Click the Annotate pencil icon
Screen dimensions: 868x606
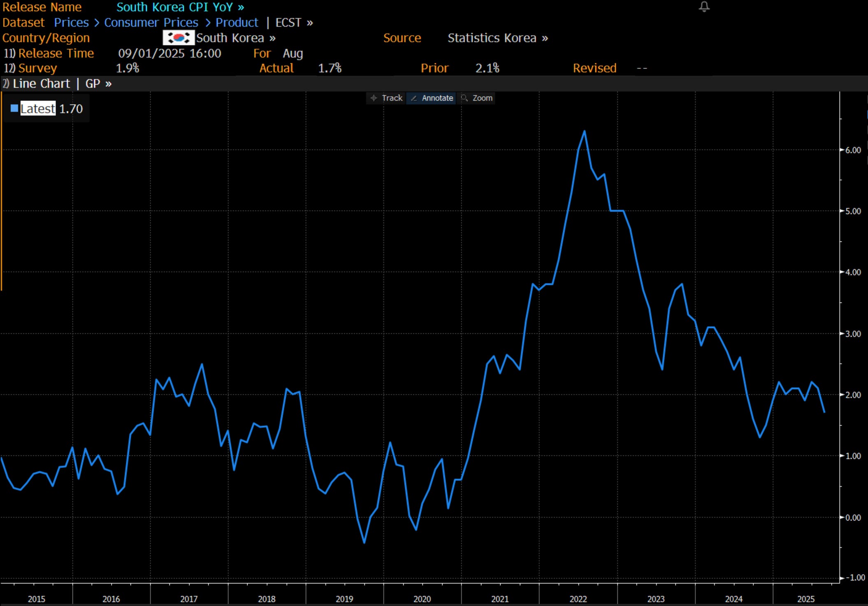(414, 98)
